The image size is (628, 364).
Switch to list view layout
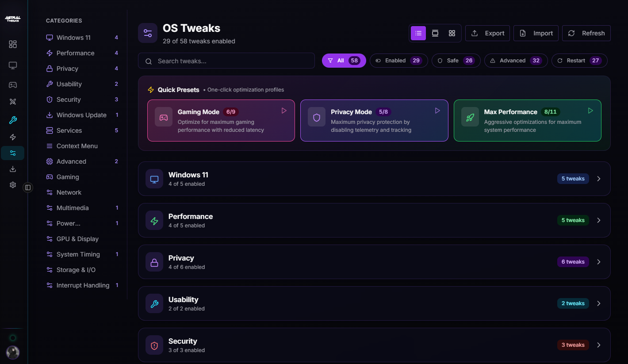[x=418, y=33]
